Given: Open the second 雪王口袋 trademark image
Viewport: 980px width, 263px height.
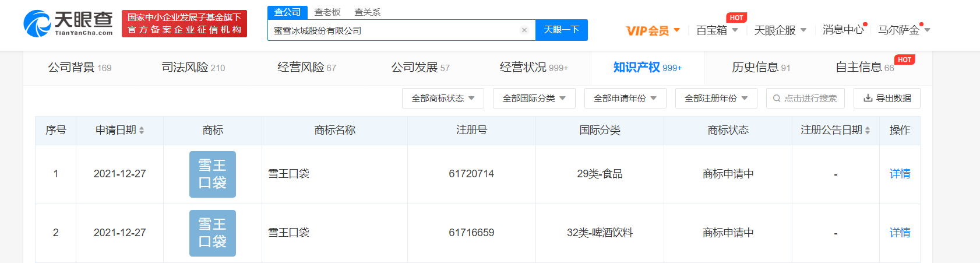Looking at the screenshot, I should click(x=213, y=233).
